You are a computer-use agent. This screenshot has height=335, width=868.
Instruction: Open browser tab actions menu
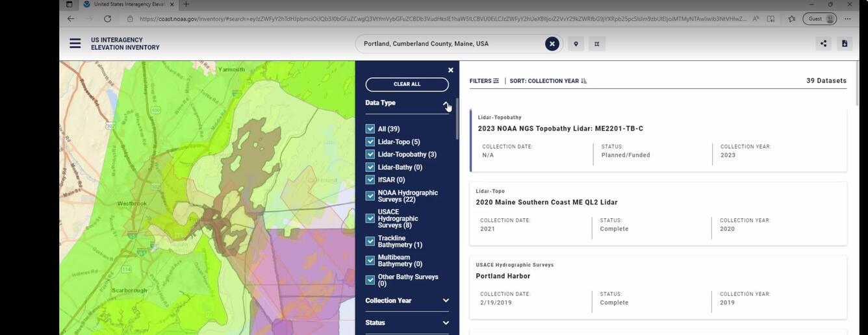(69, 4)
